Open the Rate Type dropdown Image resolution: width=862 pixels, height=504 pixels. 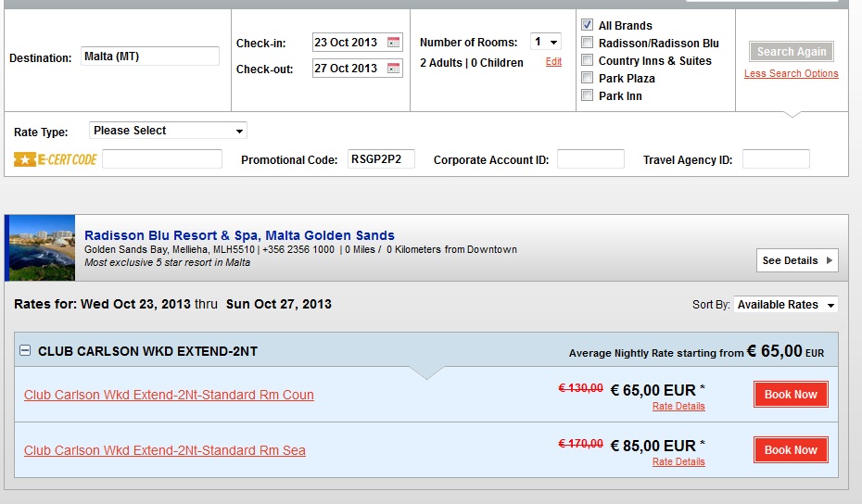point(168,131)
